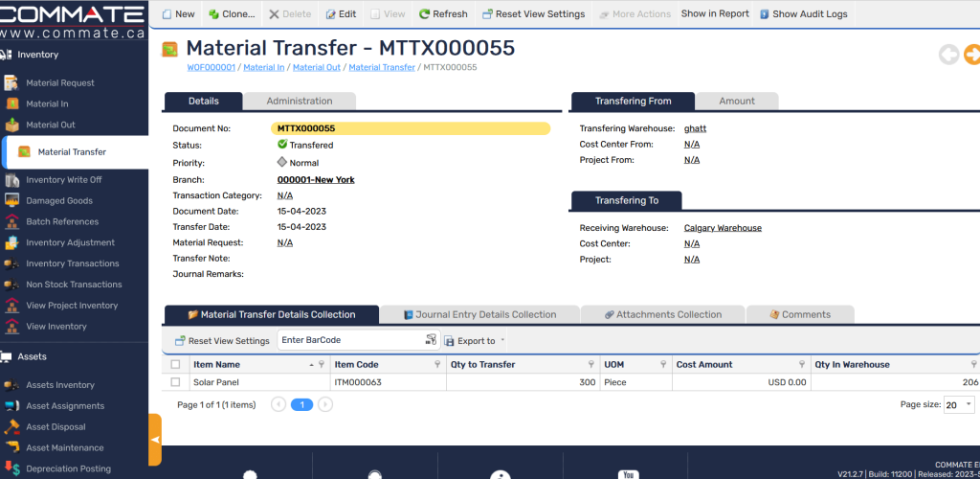Switch to the Amount tab
Screen dimensions: 980x479
737,101
